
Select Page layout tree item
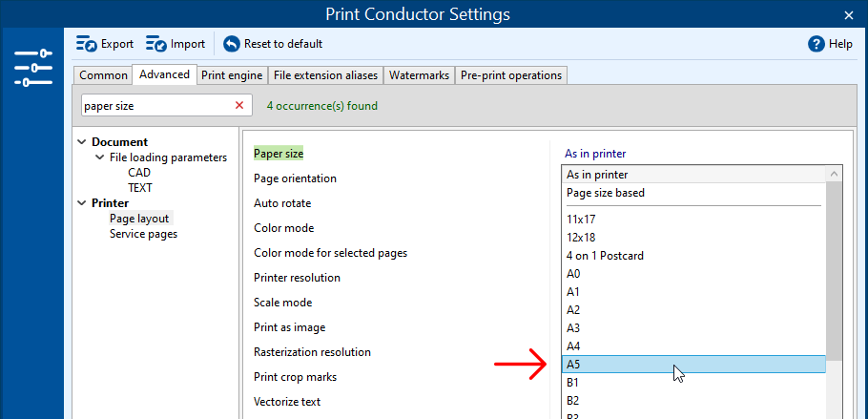click(x=139, y=219)
